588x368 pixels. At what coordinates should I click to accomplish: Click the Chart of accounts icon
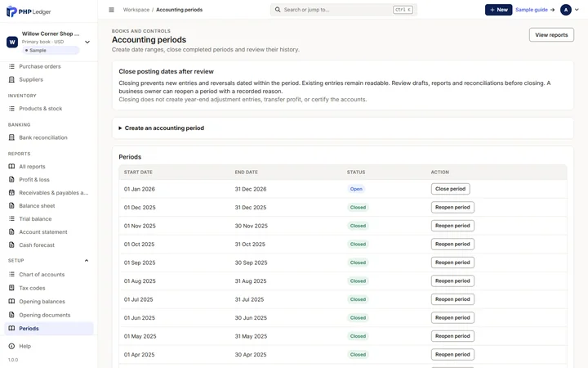[11, 275]
